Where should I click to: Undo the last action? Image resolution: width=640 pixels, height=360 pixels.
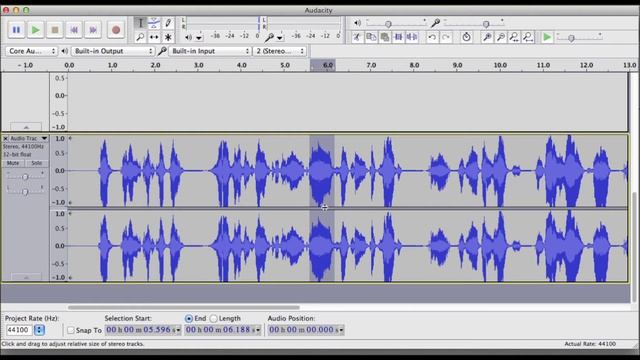(x=432, y=37)
